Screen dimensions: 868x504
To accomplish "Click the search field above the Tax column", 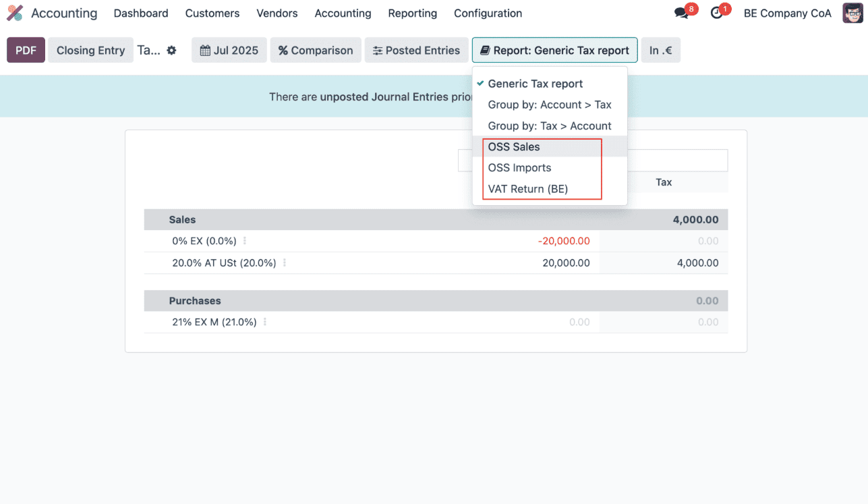I will click(x=674, y=160).
